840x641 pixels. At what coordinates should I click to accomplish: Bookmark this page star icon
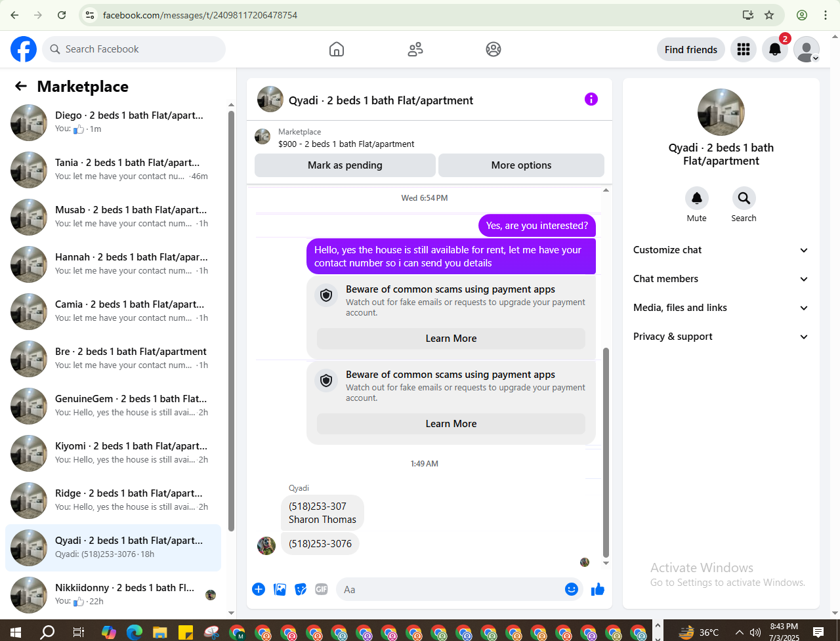pyautogui.click(x=770, y=14)
